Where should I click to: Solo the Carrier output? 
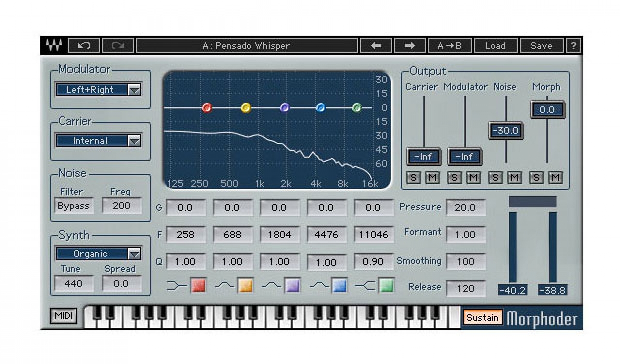coord(413,178)
